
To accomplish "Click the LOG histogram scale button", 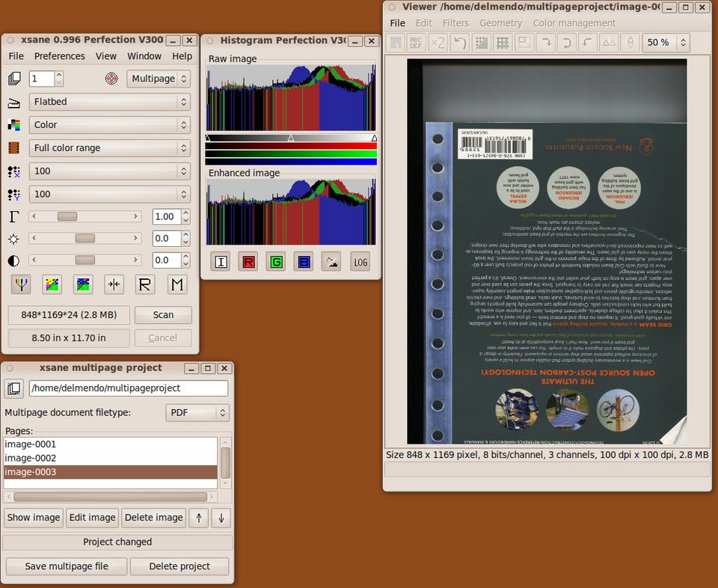I will click(x=360, y=262).
